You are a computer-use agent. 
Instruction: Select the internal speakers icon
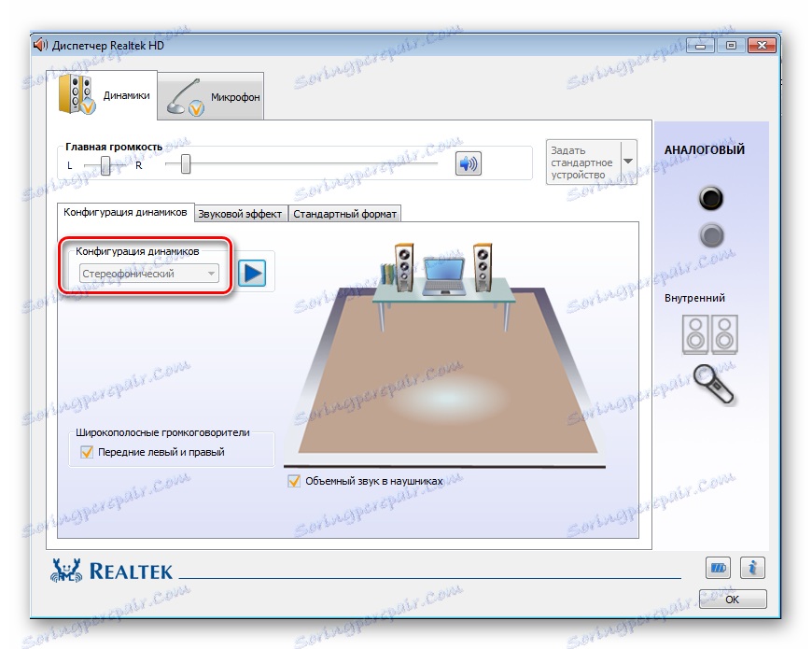click(710, 334)
